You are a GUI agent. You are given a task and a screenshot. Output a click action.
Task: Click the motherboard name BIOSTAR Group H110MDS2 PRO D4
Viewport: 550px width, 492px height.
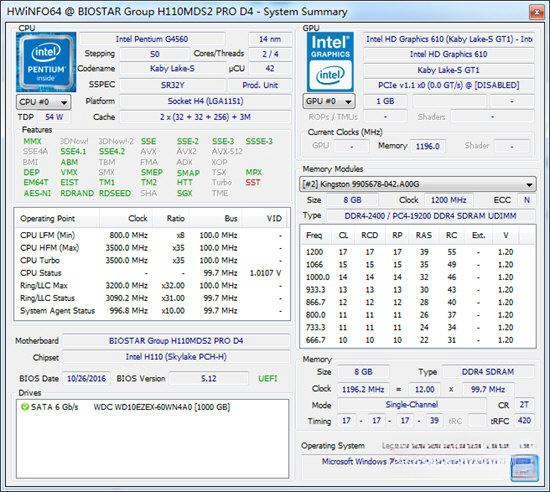(176, 341)
